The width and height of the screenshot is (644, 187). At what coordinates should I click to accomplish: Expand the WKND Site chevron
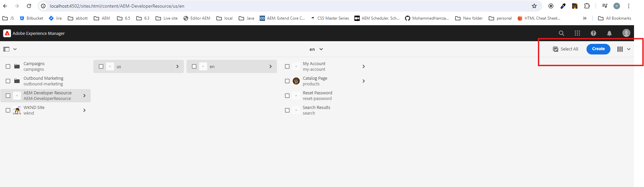click(x=84, y=110)
